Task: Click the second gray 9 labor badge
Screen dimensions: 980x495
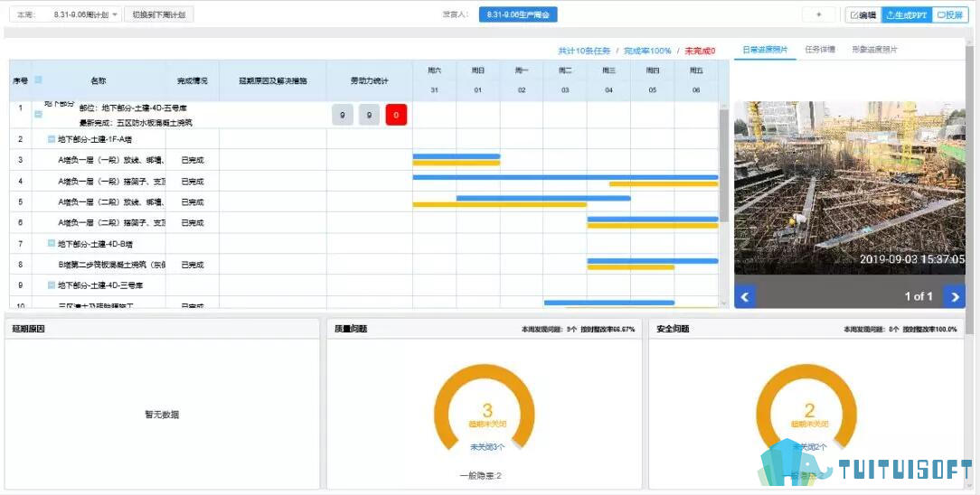Action: (x=370, y=115)
